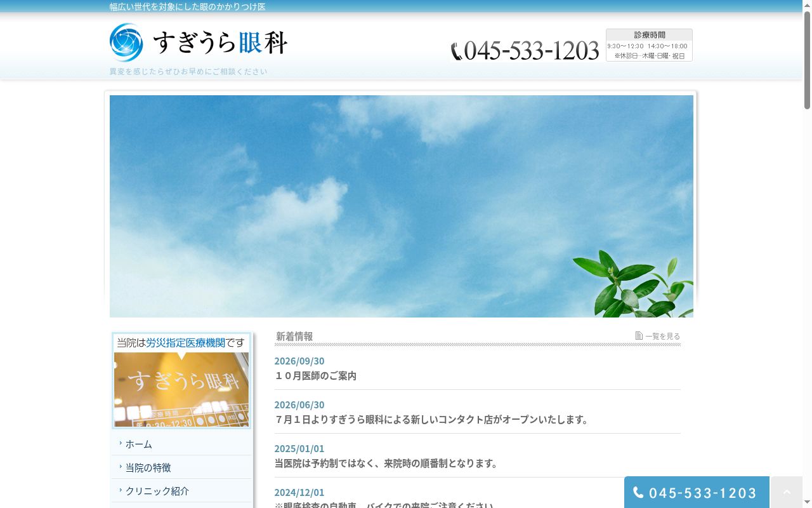This screenshot has width=812, height=508.
Task: Click the text 異変を感じたらぜひお早めにご相談ください
Action: tap(188, 71)
